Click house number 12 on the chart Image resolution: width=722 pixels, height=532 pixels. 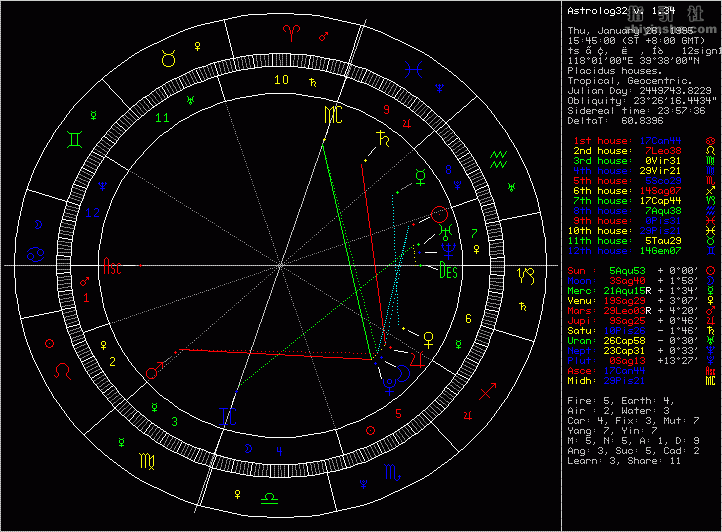click(x=93, y=213)
